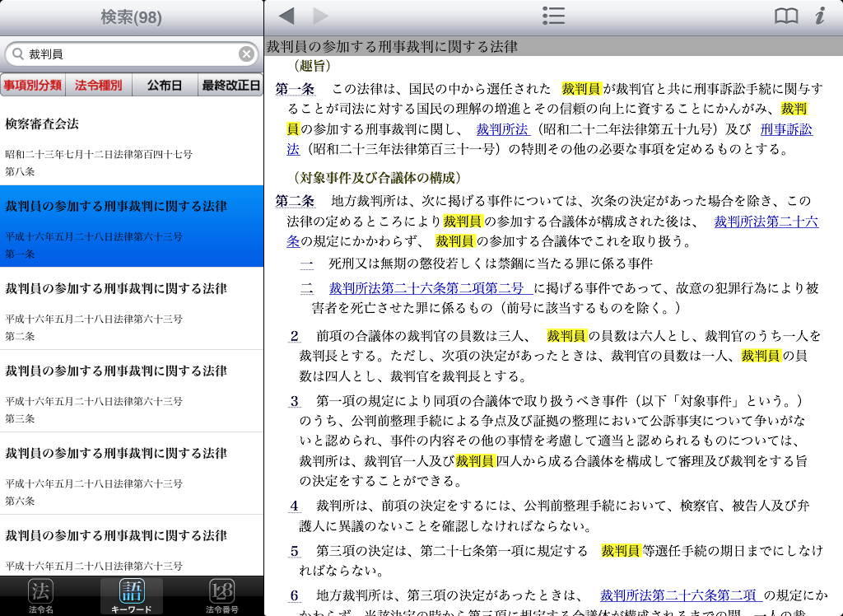Viewport: 843px width, 616px height.
Task: Clear the search field text
Action: click(x=246, y=54)
